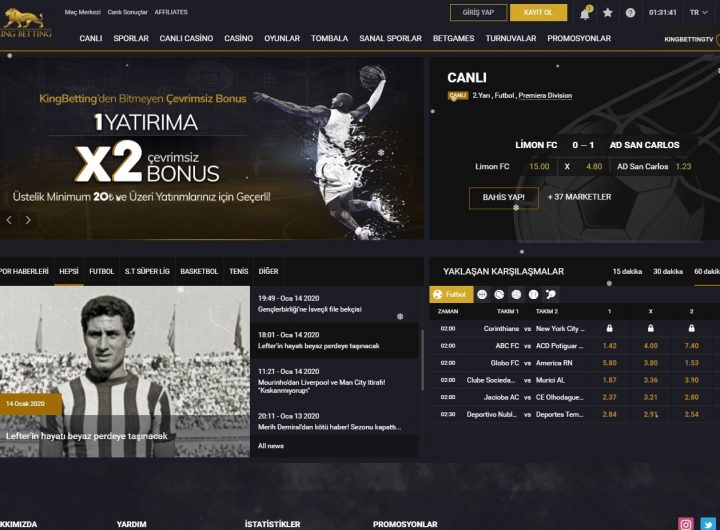Click the GİRİŞ YAP login button
Screen dimensions: 720x530
click(x=478, y=12)
